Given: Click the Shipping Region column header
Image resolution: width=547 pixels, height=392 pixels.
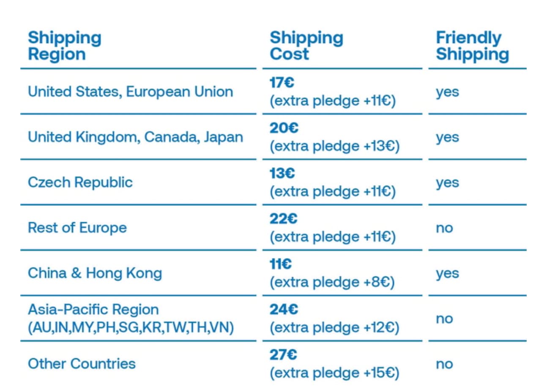Looking at the screenshot, I should point(65,46).
